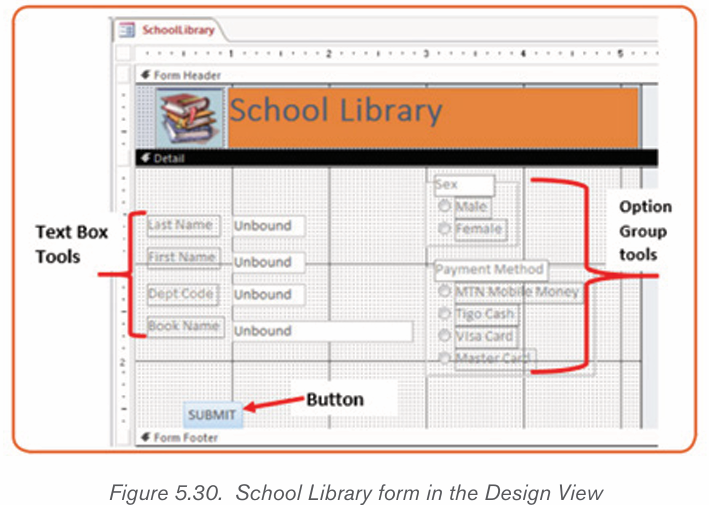
Task: Select the Book Name label
Action: 185,326
